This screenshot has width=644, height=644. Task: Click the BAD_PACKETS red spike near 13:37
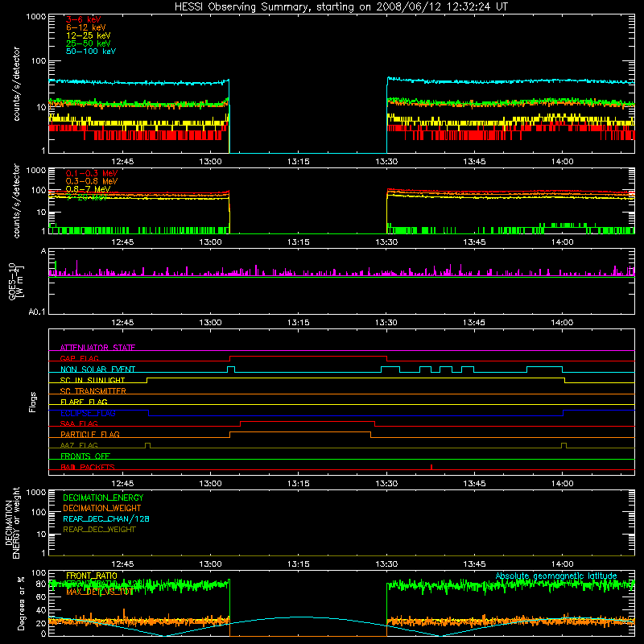tap(431, 467)
